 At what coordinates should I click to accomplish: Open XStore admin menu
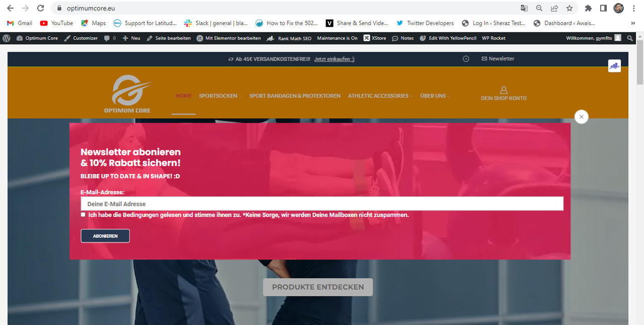coord(375,38)
